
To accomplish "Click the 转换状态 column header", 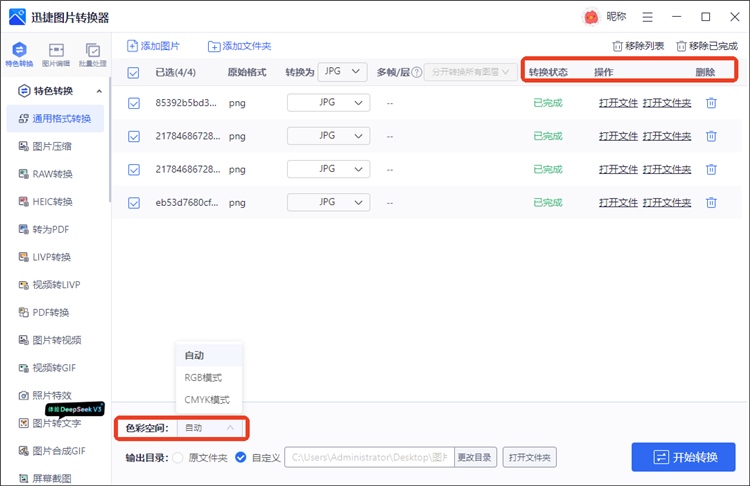I will click(x=548, y=72).
